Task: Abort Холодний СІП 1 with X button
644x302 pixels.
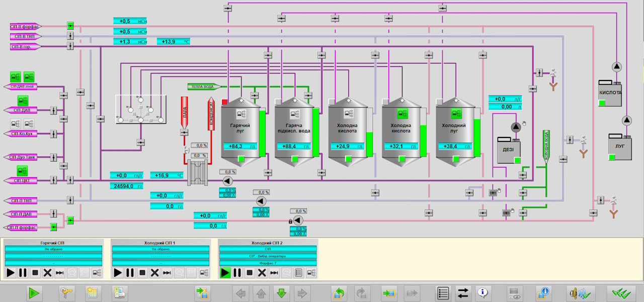Action: coord(154,273)
